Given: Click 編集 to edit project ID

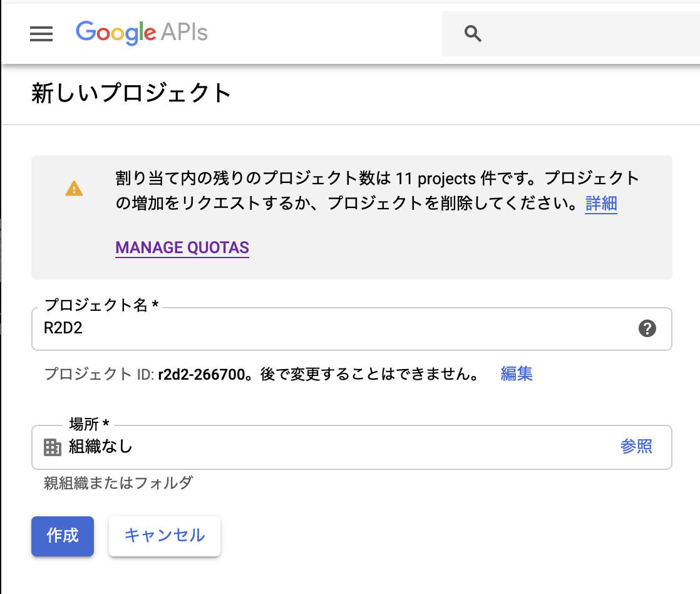Looking at the screenshot, I should point(517,373).
